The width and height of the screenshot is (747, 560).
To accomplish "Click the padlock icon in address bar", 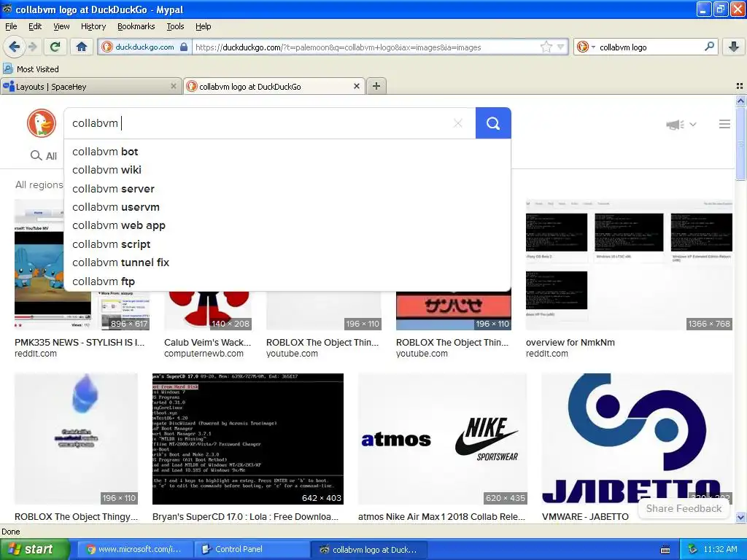I will (184, 47).
